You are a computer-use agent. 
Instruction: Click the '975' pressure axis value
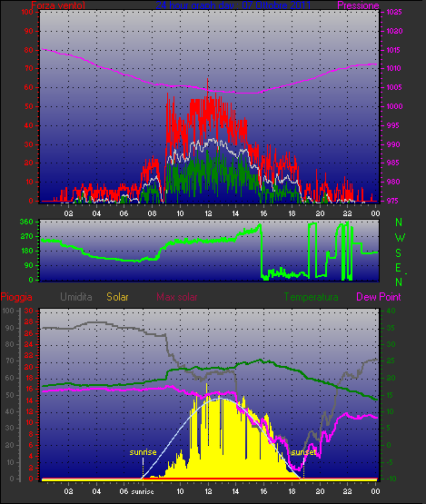392,201
